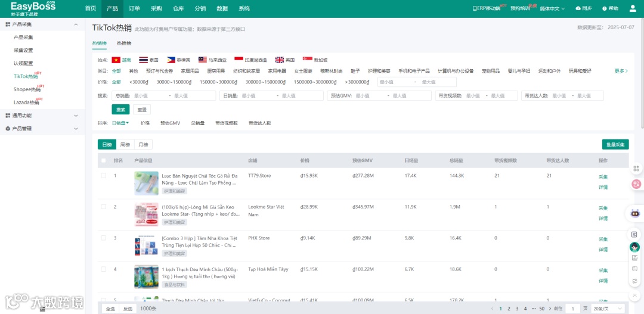Image resolution: width=644 pixels, height=314 pixels.
Task: Open the 仓库 top menu
Action: 178,8
